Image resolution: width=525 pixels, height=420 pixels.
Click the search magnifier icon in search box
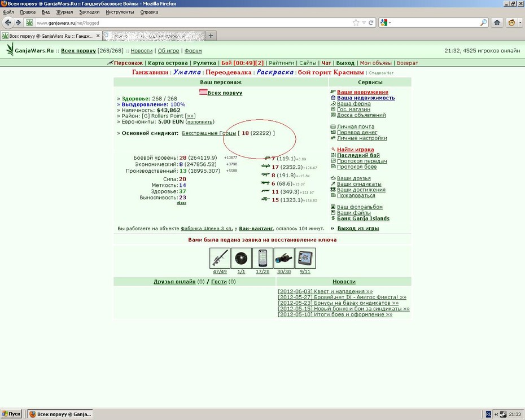click(x=483, y=23)
